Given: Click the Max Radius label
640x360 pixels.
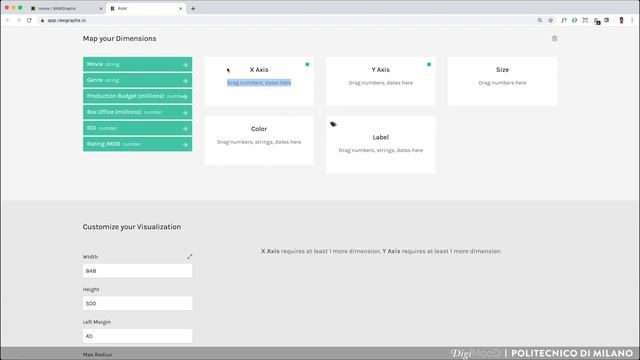Looking at the screenshot, I should click(97, 354).
